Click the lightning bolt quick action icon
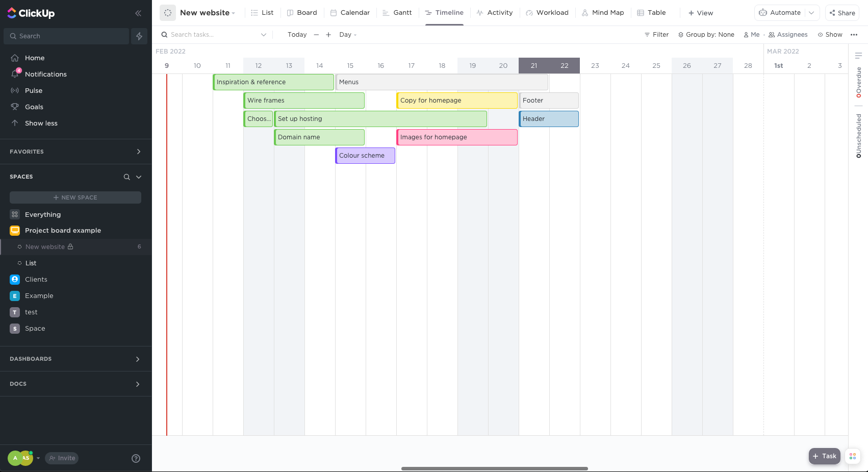 pyautogui.click(x=139, y=36)
